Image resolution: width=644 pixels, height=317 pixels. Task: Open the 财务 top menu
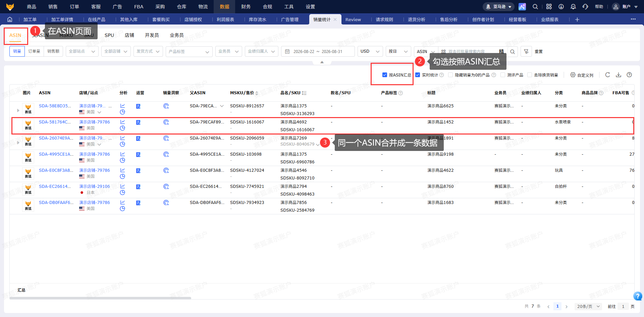(x=246, y=7)
